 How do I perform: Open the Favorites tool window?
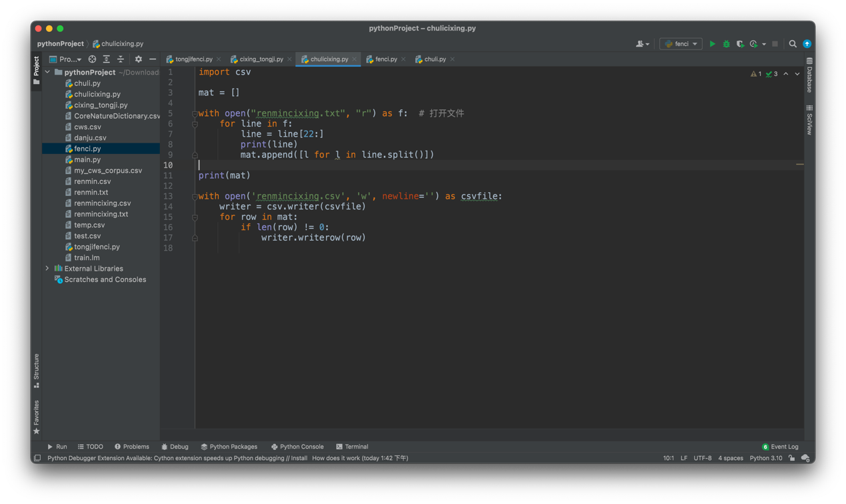(x=36, y=417)
